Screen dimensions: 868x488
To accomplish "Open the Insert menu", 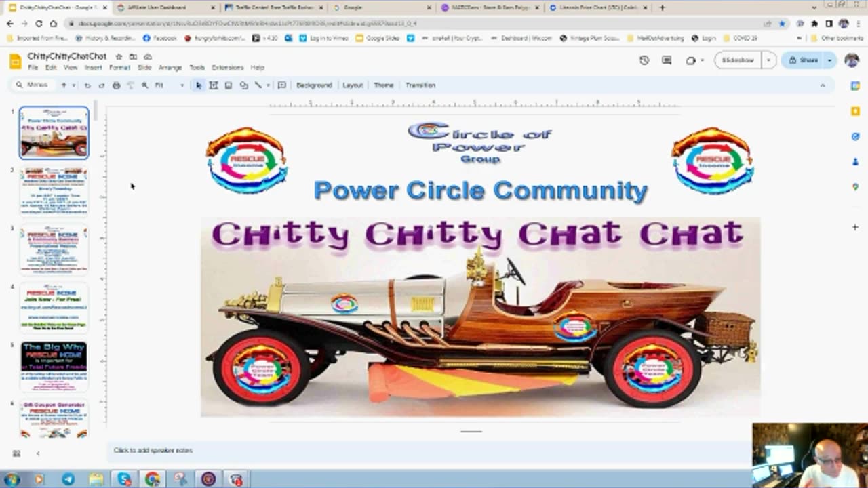I will pyautogui.click(x=93, y=68).
